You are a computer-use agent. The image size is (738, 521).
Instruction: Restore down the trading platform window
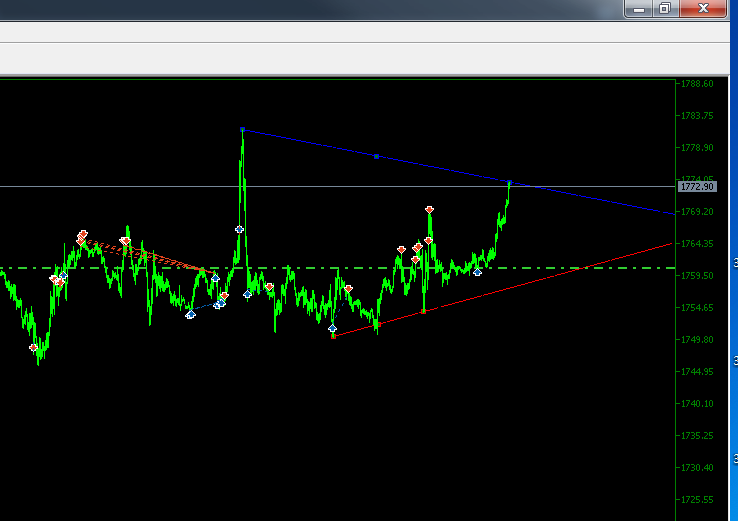[665, 8]
